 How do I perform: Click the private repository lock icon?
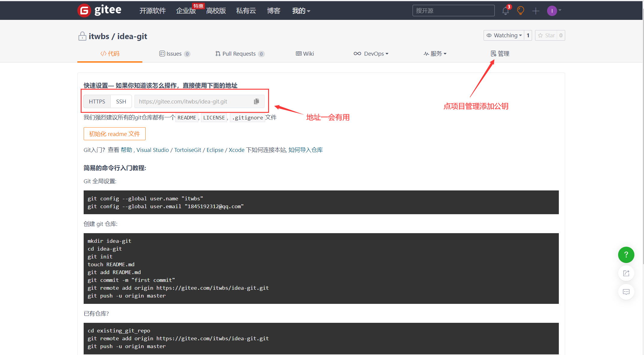point(82,36)
